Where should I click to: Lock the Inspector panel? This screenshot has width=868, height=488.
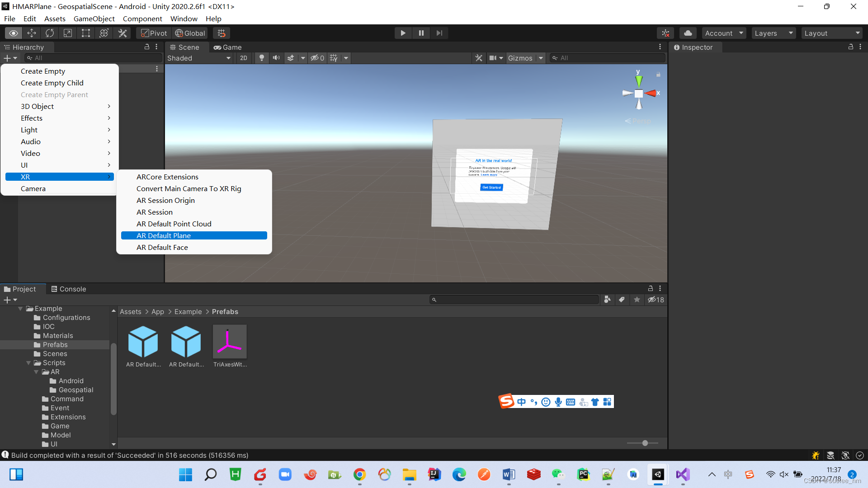point(850,47)
